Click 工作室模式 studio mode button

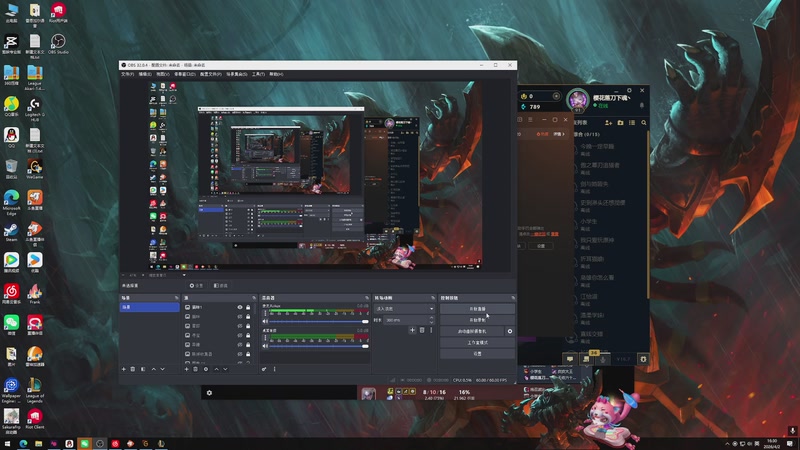(x=477, y=342)
